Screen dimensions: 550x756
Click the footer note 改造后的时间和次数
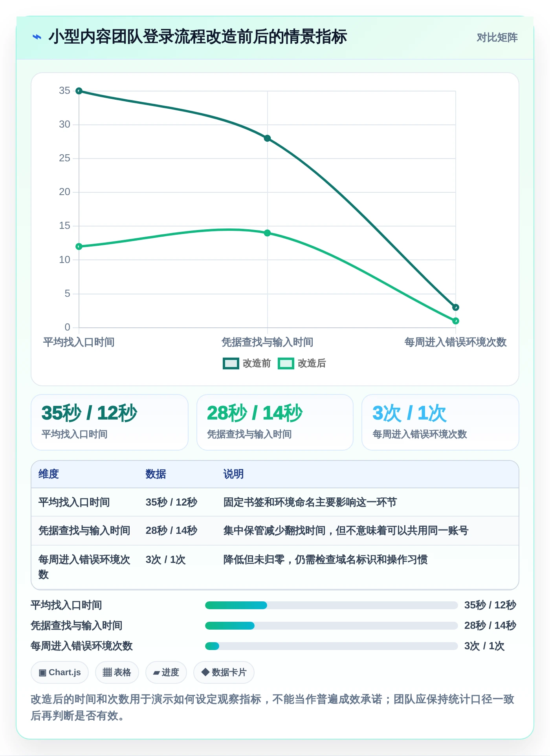(x=273, y=707)
